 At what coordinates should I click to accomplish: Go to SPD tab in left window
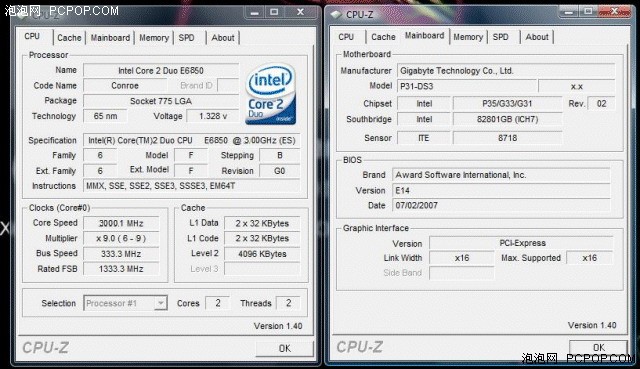point(187,38)
